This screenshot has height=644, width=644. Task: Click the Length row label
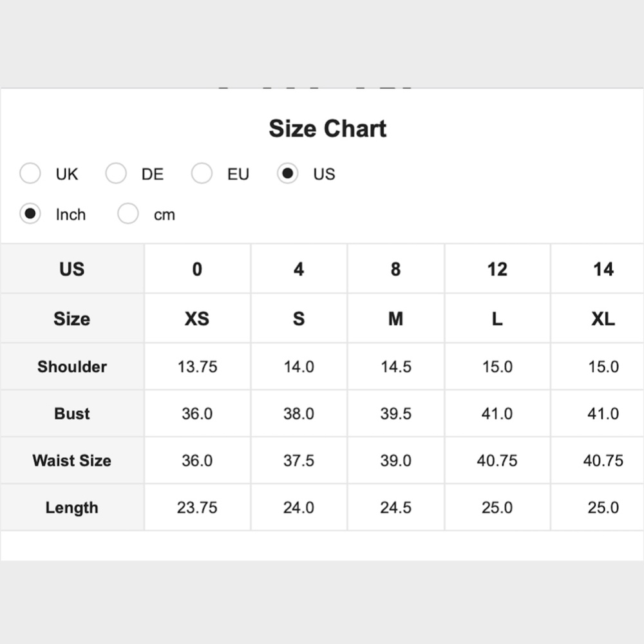click(71, 507)
